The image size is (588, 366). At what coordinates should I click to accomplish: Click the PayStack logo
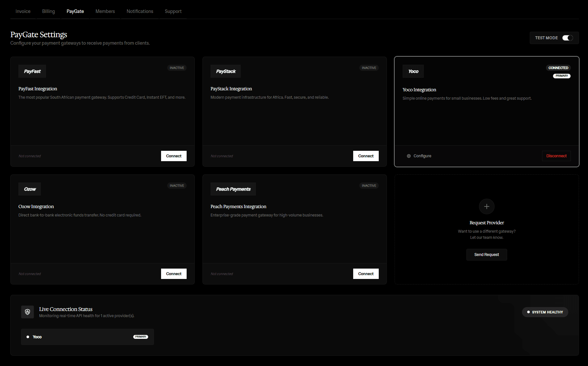point(225,71)
